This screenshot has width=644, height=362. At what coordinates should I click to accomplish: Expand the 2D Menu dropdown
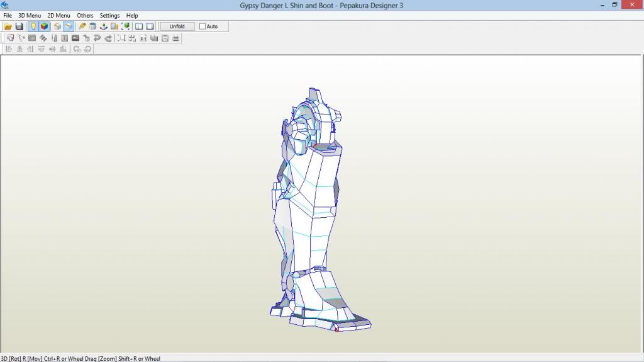click(58, 16)
